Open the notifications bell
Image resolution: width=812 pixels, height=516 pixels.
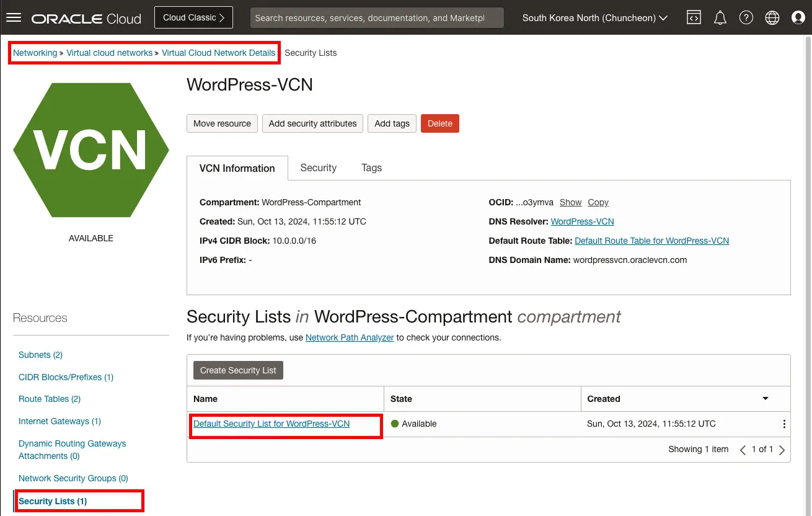tap(720, 18)
